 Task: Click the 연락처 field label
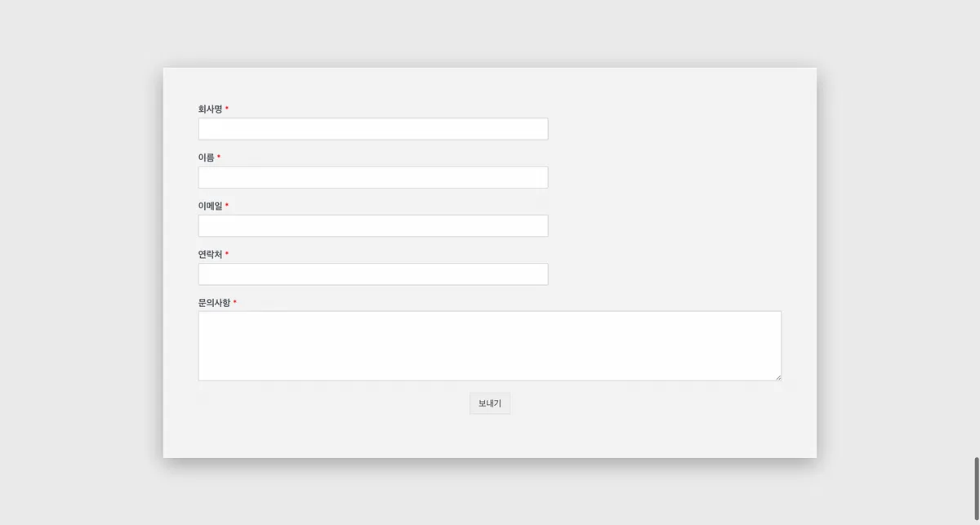(x=210, y=255)
